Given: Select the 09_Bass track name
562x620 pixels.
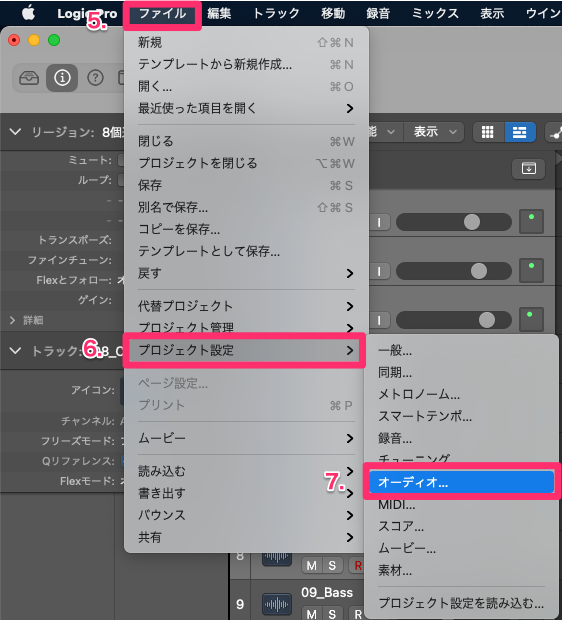Looking at the screenshot, I should 327,592.
